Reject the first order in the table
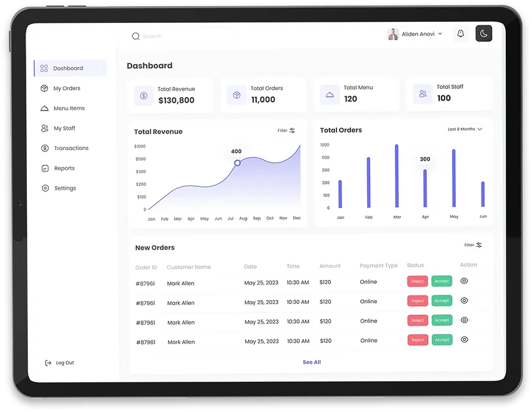Image resolution: width=532 pixels, height=412 pixels. pos(417,282)
